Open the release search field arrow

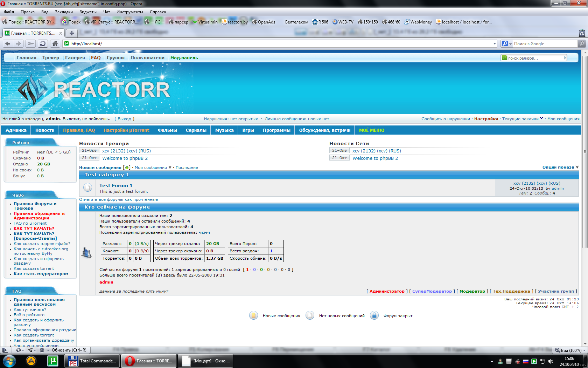(565, 58)
